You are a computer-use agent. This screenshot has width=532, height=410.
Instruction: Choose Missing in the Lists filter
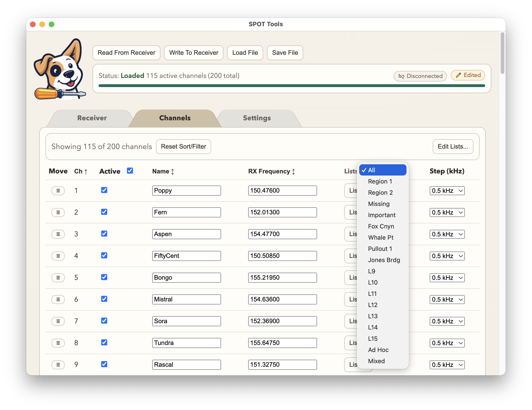[x=383, y=204]
